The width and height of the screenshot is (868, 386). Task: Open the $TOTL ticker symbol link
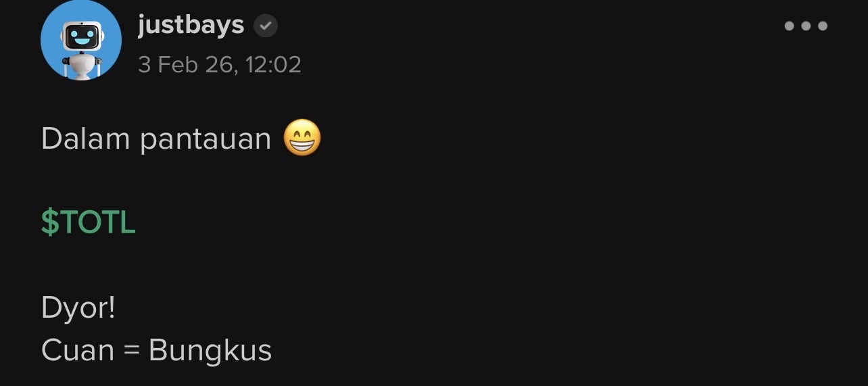(89, 222)
